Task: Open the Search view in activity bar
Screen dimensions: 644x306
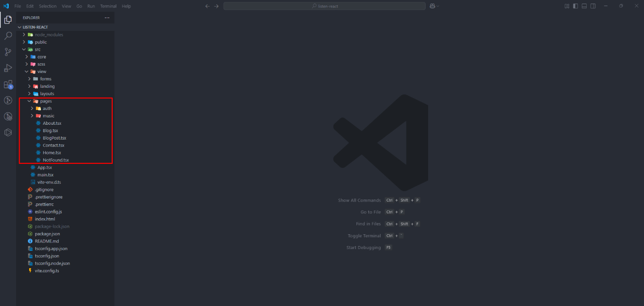Action: pyautogui.click(x=8, y=36)
